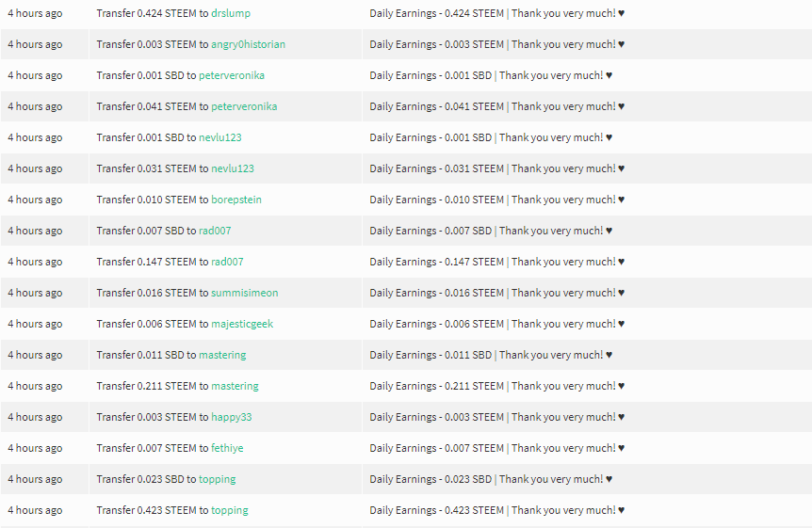Image resolution: width=812 pixels, height=528 pixels.
Task: Open peterveronika link in the 0.001 SBD row
Action: 232,75
